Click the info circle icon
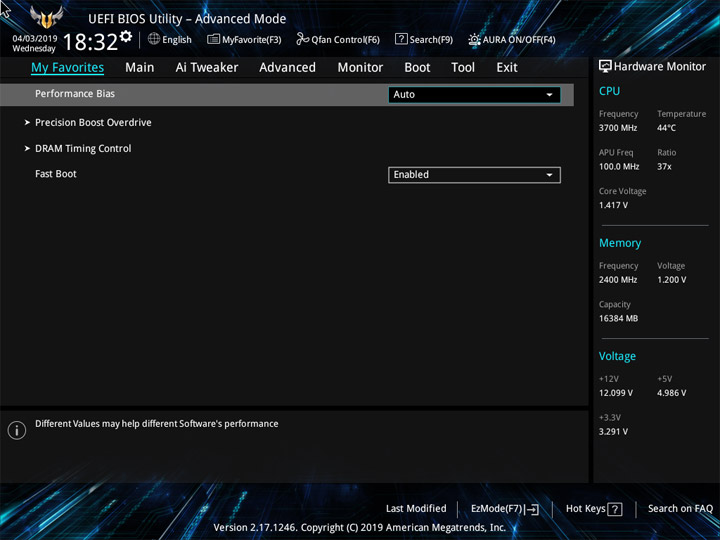The height and width of the screenshot is (540, 720). point(17,430)
